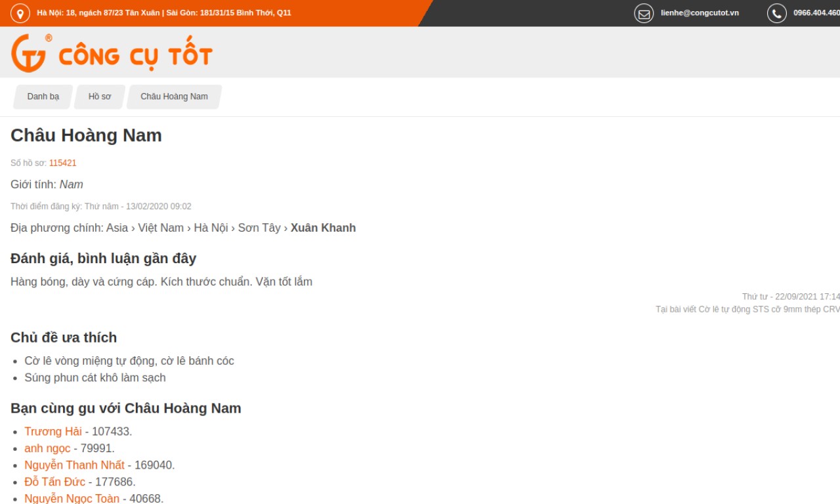Viewport: 840px width, 504px height.
Task: Open Trương Hải's profile link
Action: point(53,431)
